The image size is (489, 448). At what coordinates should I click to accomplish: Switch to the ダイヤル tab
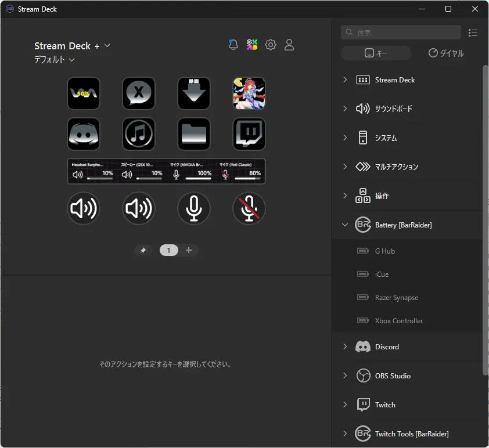tap(446, 53)
